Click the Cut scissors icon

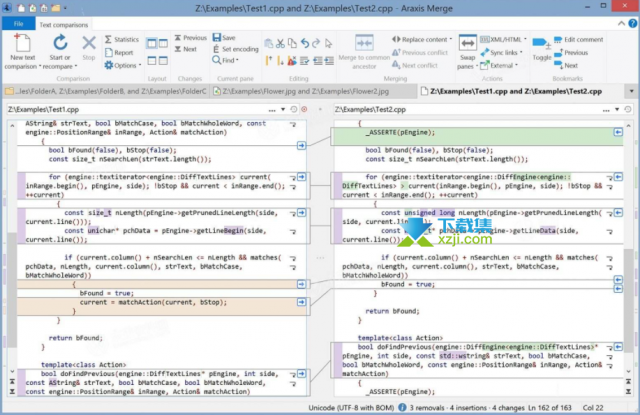point(280,43)
